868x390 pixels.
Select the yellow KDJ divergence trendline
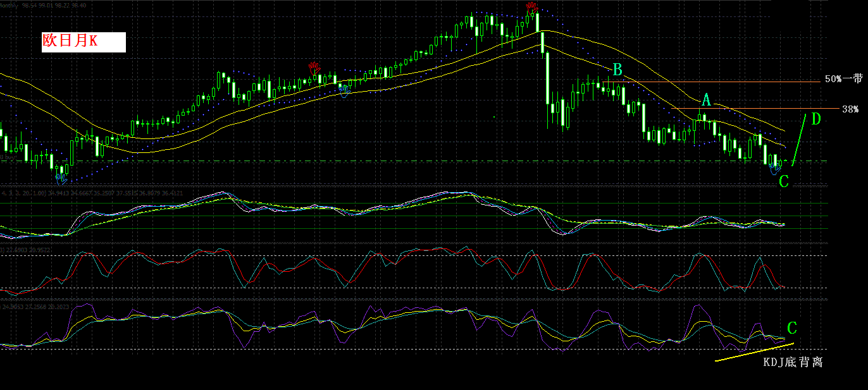point(755,353)
